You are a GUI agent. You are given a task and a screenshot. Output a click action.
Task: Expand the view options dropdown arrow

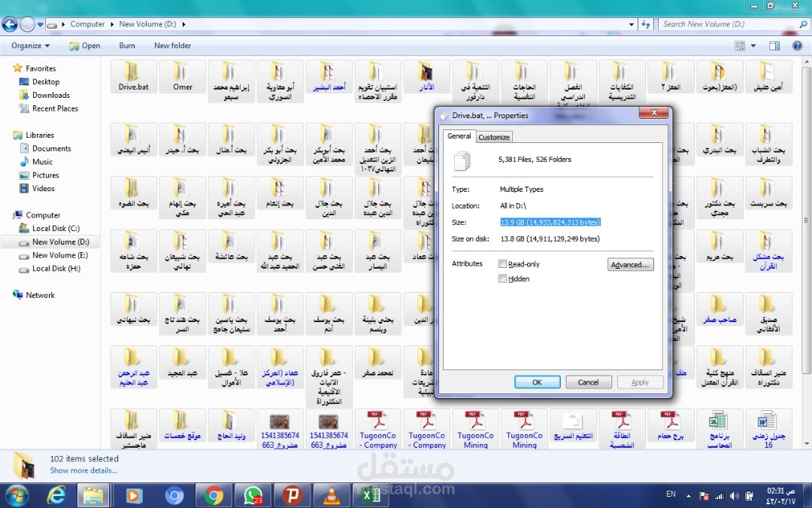click(x=753, y=46)
